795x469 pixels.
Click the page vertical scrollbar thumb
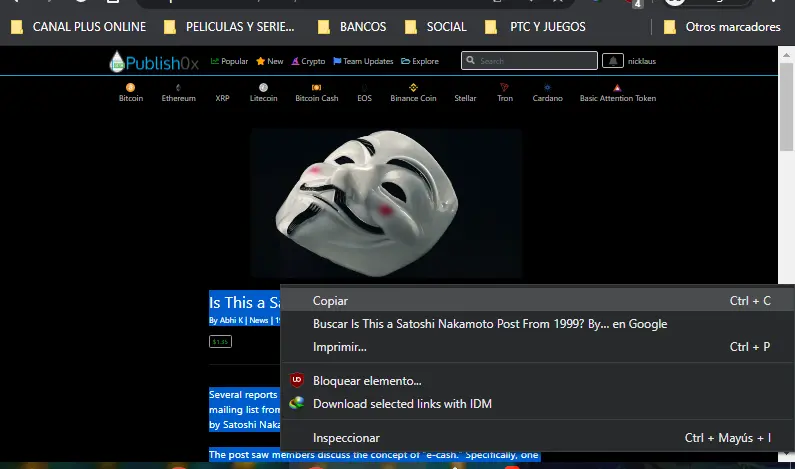(x=786, y=107)
